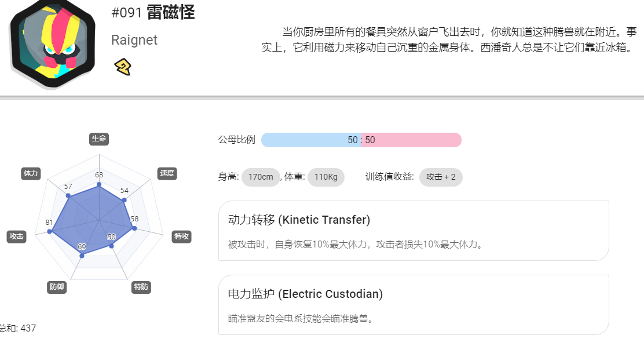Screen dimensions: 644x346
Task: Select the 生命 radar chart label
Action: coord(99,139)
